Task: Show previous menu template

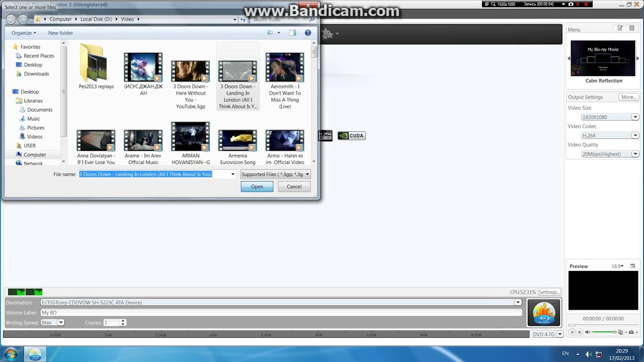Action: [x=569, y=58]
